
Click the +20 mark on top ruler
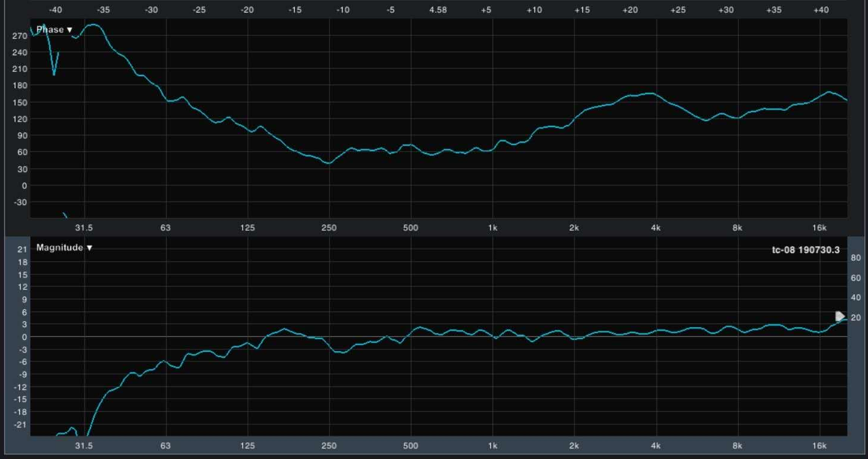(630, 10)
